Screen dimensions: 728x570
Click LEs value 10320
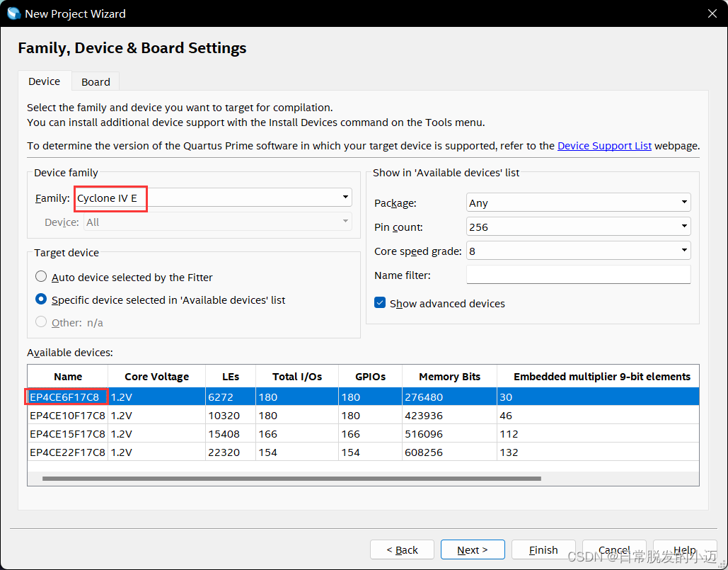pyautogui.click(x=224, y=416)
